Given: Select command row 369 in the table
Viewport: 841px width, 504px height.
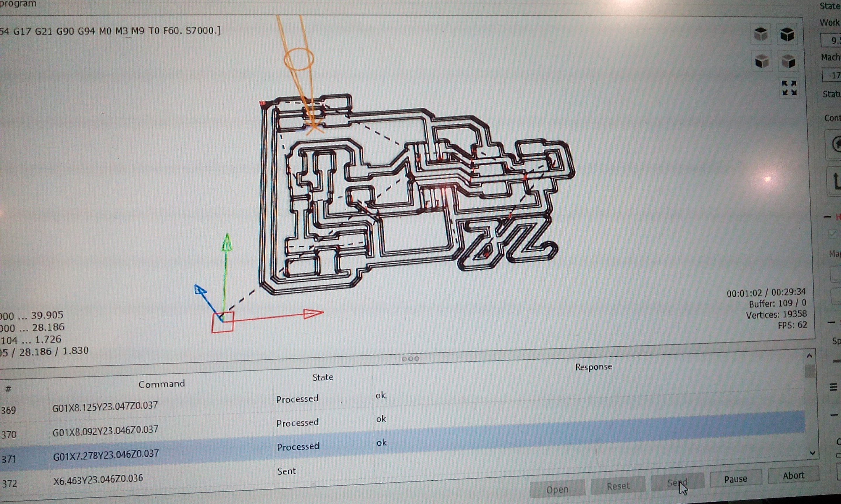Looking at the screenshot, I should coord(104,406).
